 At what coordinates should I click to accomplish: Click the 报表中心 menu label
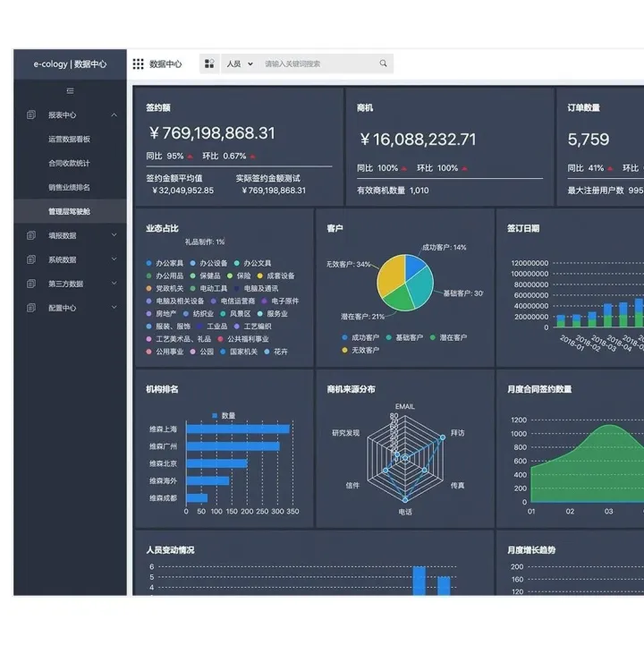tap(62, 115)
